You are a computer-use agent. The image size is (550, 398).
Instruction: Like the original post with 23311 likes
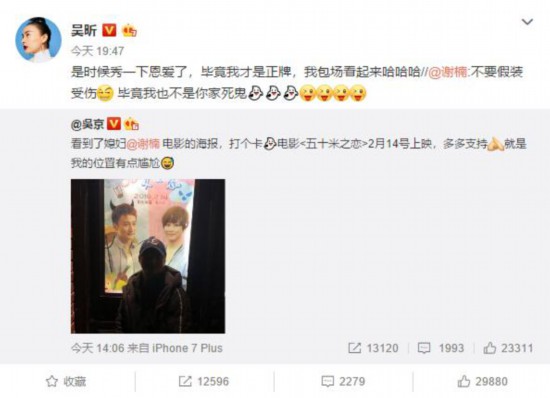(x=508, y=348)
